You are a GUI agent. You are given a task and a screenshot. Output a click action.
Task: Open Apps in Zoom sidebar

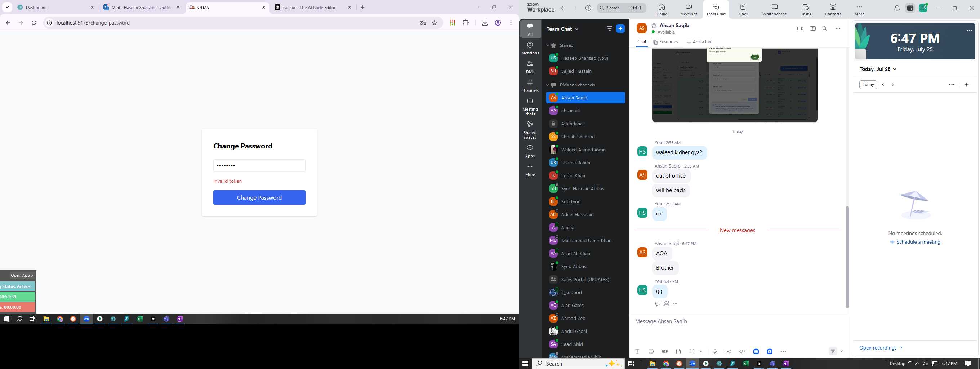point(530,151)
